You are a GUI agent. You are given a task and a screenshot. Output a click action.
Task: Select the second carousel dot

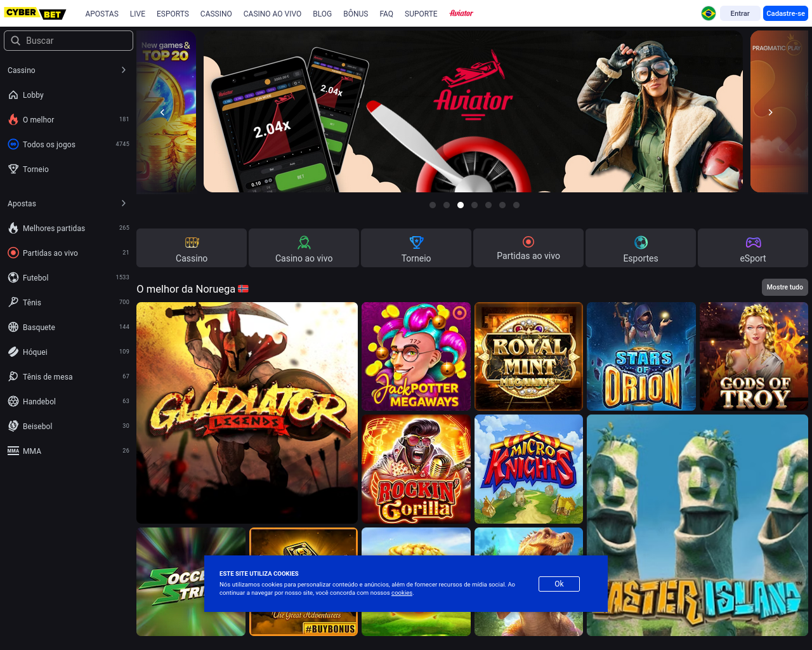[x=447, y=205]
